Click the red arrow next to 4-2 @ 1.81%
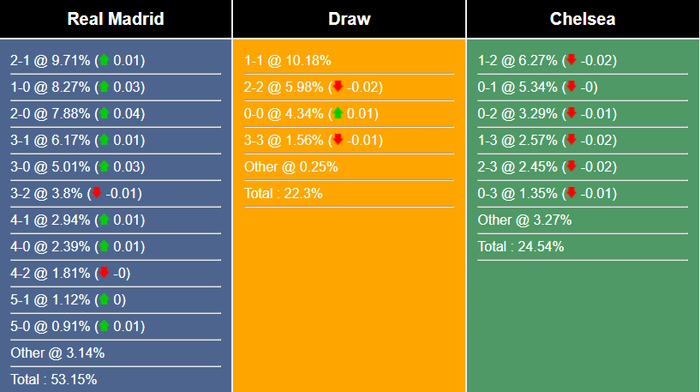This screenshot has height=392, width=700. tap(104, 272)
